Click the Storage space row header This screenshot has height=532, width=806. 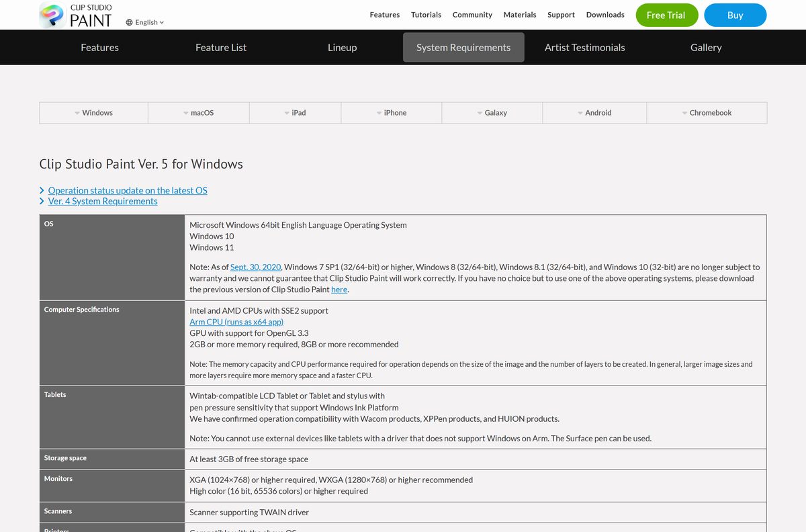pyautogui.click(x=112, y=459)
